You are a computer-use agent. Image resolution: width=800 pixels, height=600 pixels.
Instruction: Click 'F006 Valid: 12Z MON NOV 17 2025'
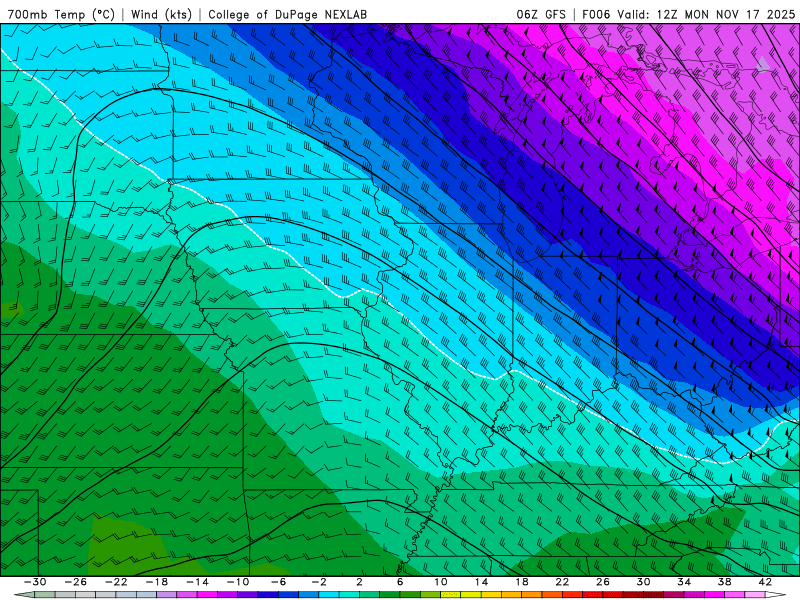pos(688,14)
